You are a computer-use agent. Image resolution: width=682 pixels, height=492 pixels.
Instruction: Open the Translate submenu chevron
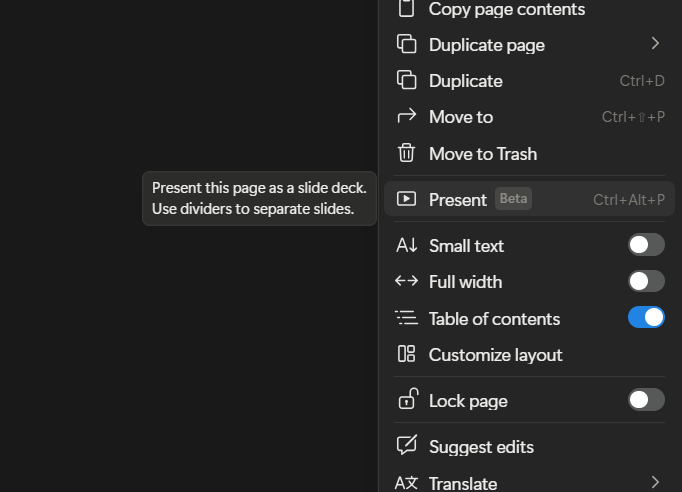pos(655,482)
